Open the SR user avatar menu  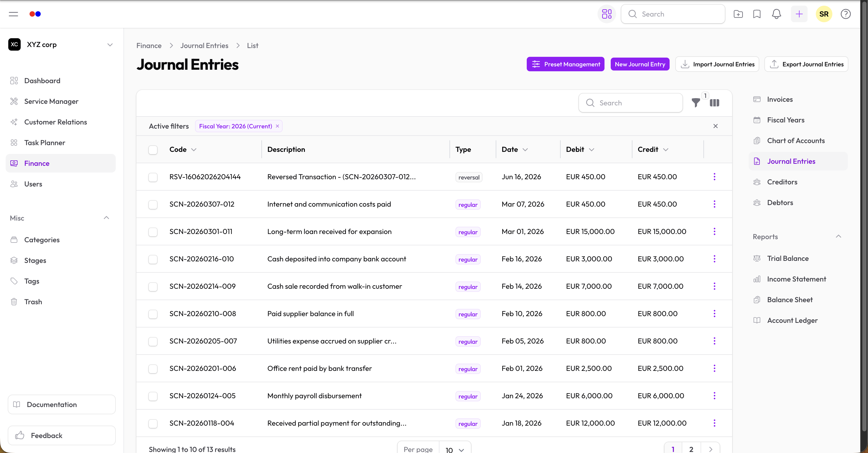coord(824,14)
